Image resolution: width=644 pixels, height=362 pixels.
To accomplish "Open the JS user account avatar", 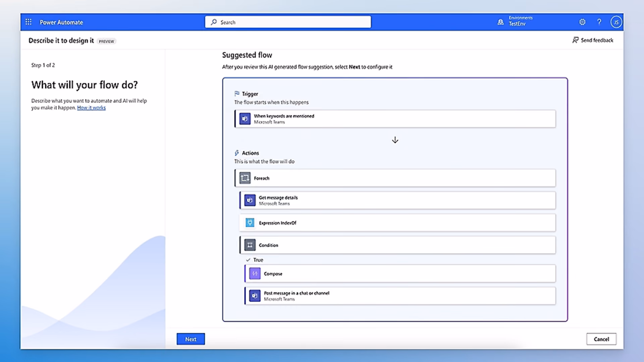I will [x=616, y=22].
